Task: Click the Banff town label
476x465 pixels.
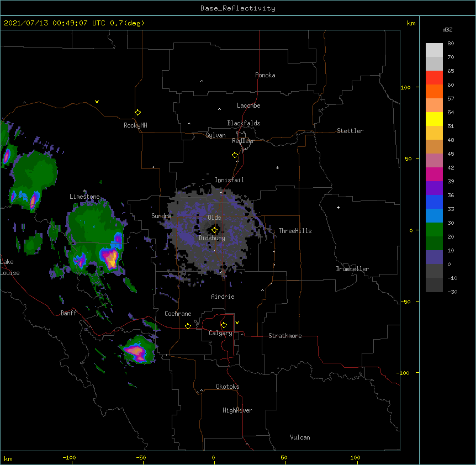Action: (x=68, y=313)
